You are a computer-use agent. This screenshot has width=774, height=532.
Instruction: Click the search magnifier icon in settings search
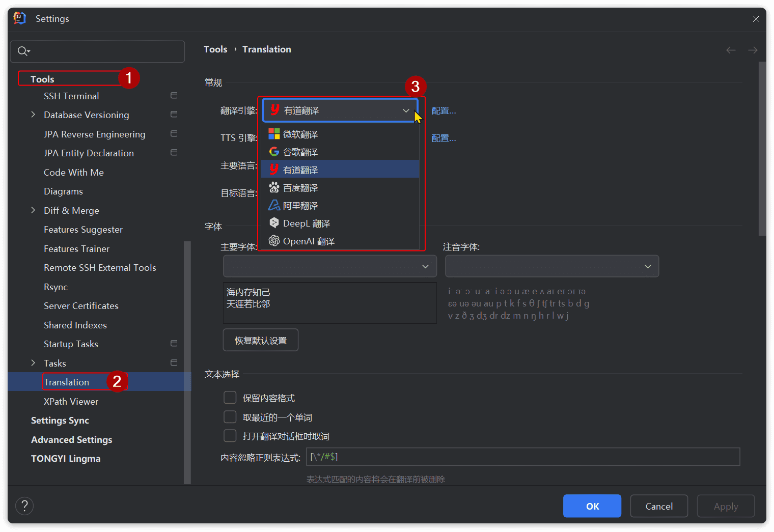(x=23, y=51)
